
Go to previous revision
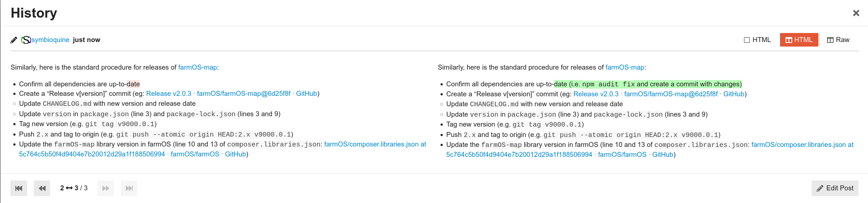pos(42,188)
